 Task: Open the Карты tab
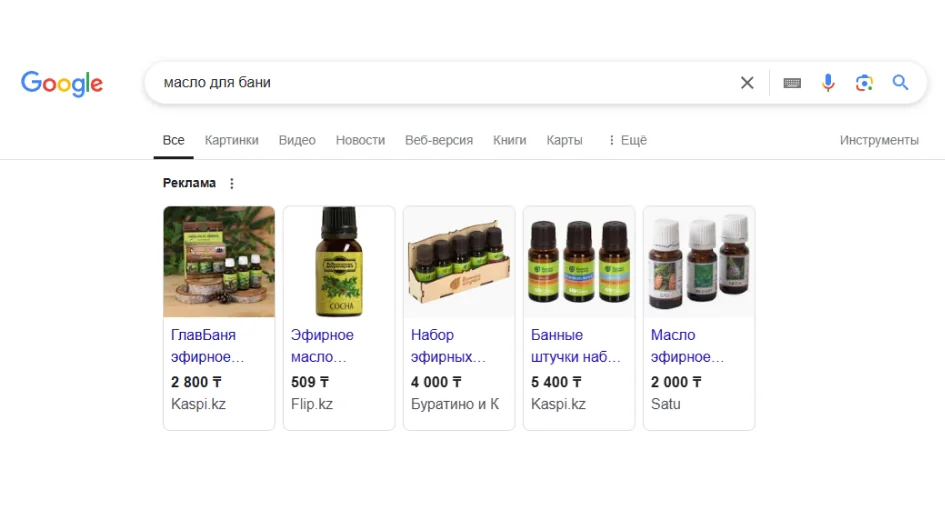pos(565,140)
